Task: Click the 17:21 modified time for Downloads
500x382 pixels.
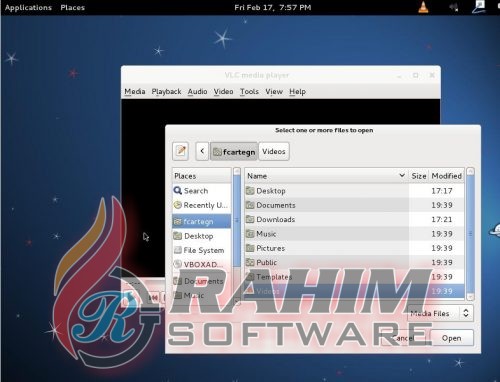Action: point(442,219)
